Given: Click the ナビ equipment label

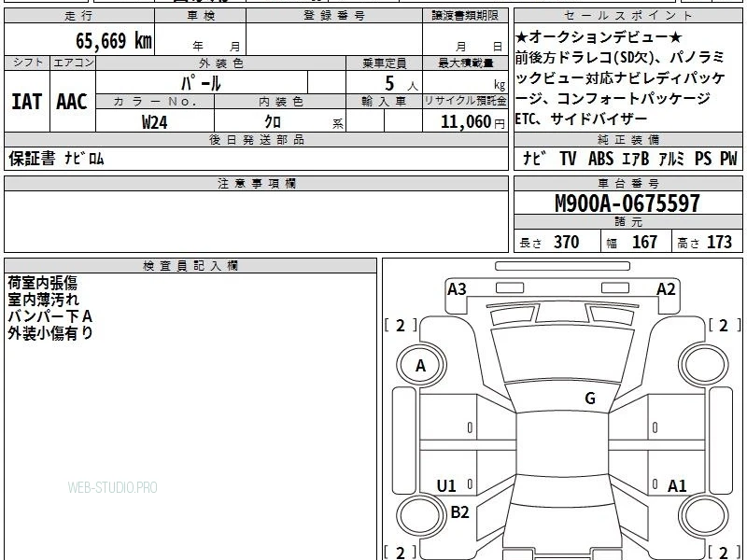Looking at the screenshot, I should click(x=534, y=159).
